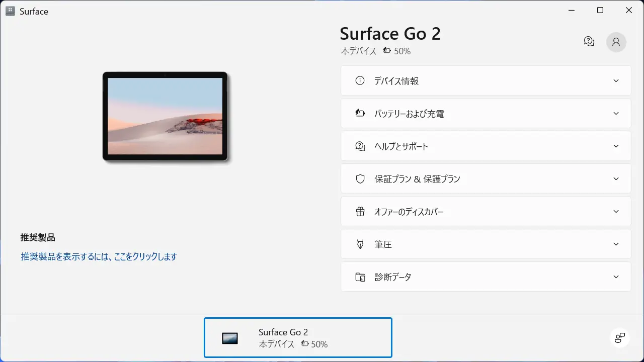Select the Surface Go 2 device card

click(297, 338)
